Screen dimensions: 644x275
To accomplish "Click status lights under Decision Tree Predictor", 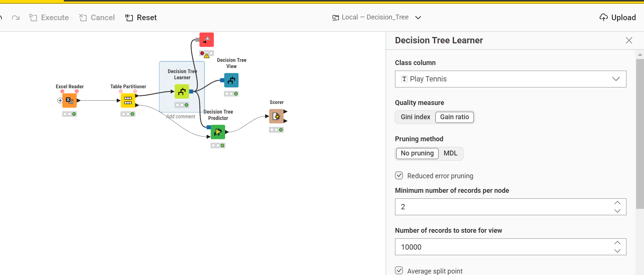I will pos(218,145).
